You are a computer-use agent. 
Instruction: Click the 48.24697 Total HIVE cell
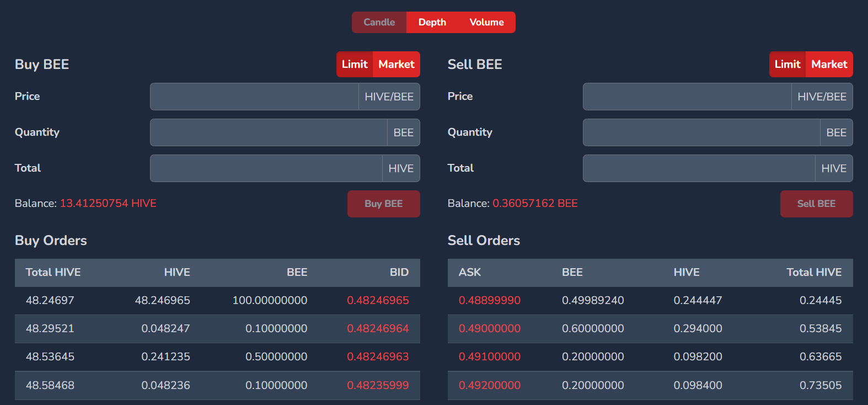click(50, 301)
